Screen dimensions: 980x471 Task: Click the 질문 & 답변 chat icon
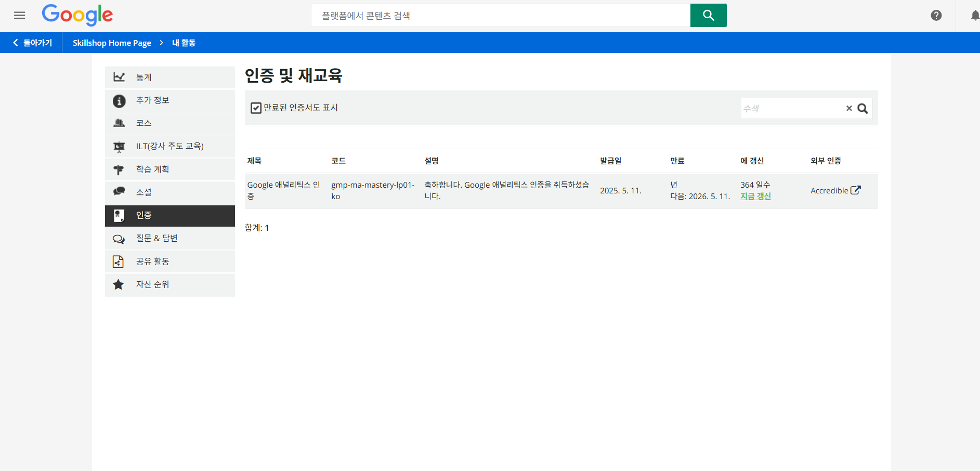(x=119, y=239)
